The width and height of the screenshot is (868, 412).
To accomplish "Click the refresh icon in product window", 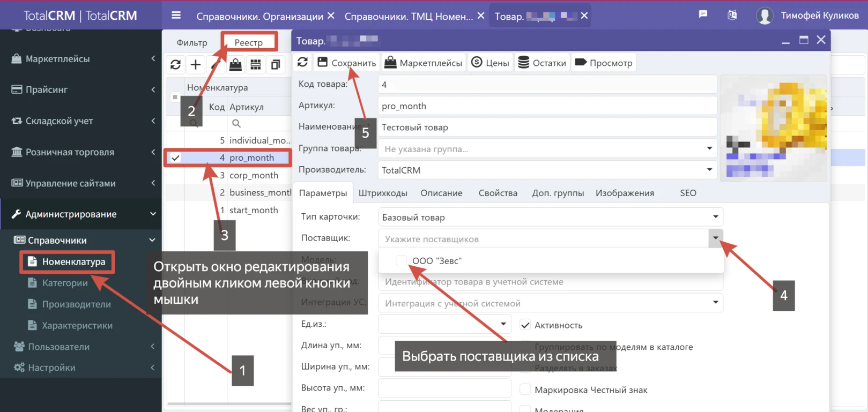I will pos(302,62).
